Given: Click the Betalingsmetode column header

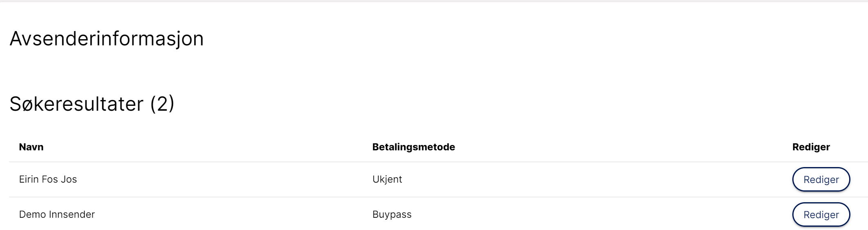Looking at the screenshot, I should (x=414, y=147).
